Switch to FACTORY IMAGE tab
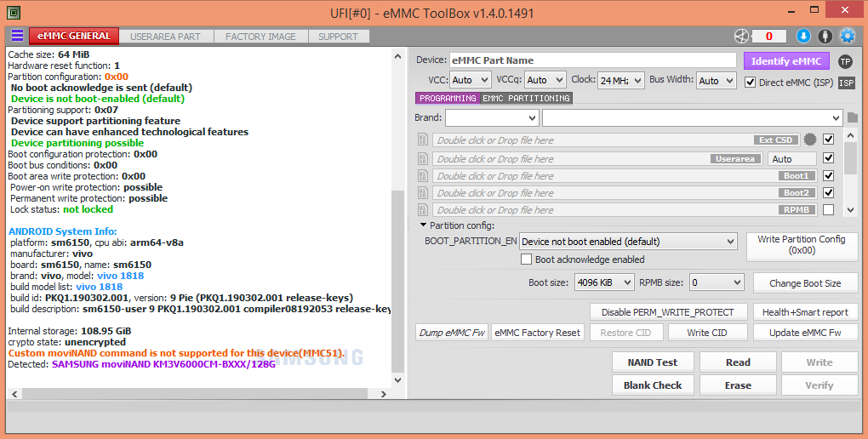The image size is (868, 439). [x=260, y=37]
